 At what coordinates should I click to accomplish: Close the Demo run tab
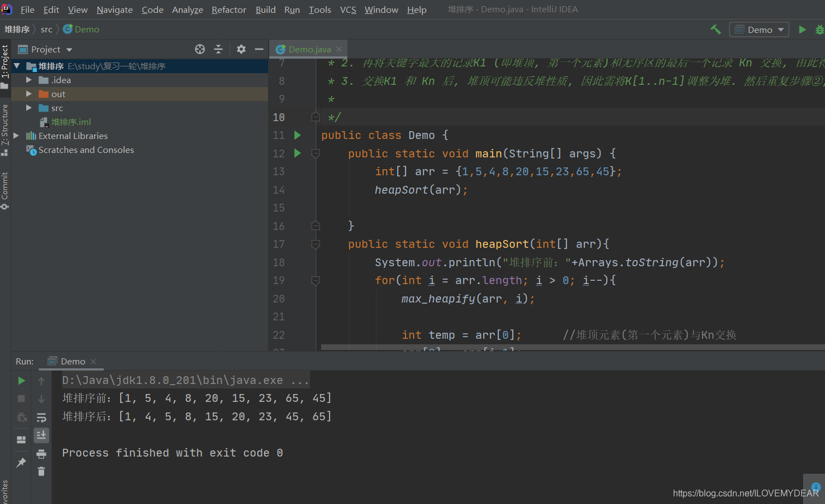tap(93, 362)
